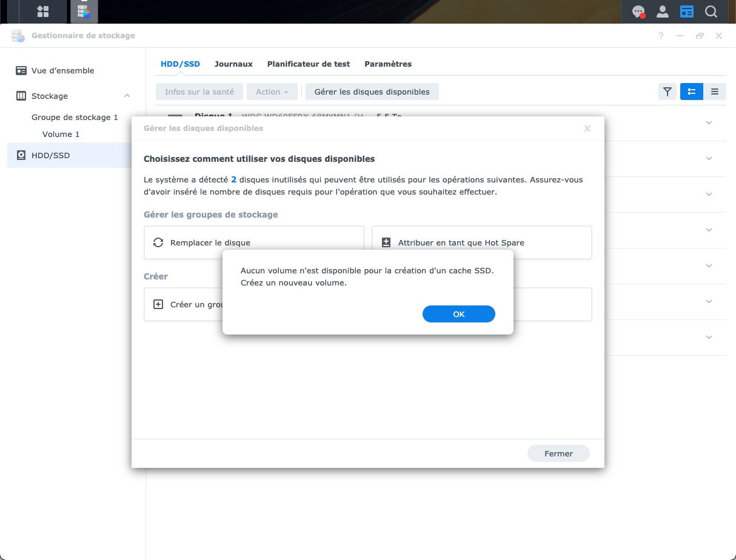736x560 pixels.
Task: Switch to the HDD/SSD tab
Action: [x=180, y=64]
